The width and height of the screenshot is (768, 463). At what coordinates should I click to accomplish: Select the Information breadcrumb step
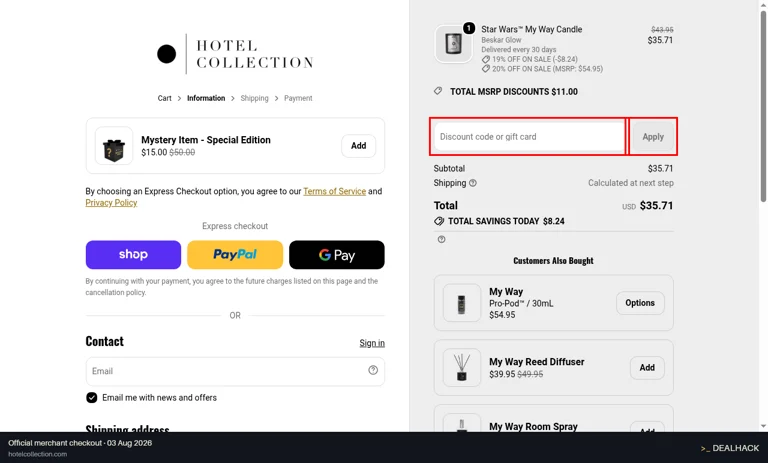pos(206,98)
